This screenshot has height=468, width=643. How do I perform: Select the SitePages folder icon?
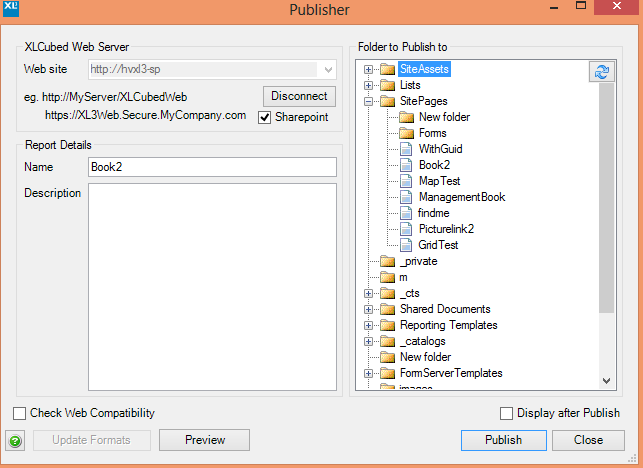pos(388,101)
